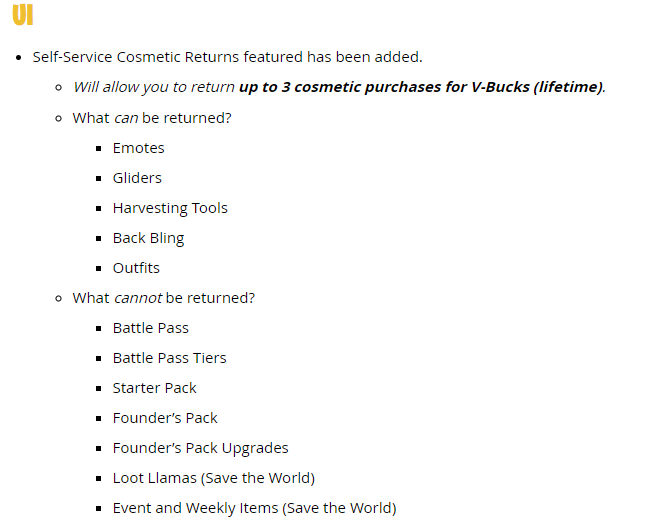Screen dimensions: 664x532
Task: Click the Battle Pass Tiers item
Action: pyautogui.click(x=170, y=358)
